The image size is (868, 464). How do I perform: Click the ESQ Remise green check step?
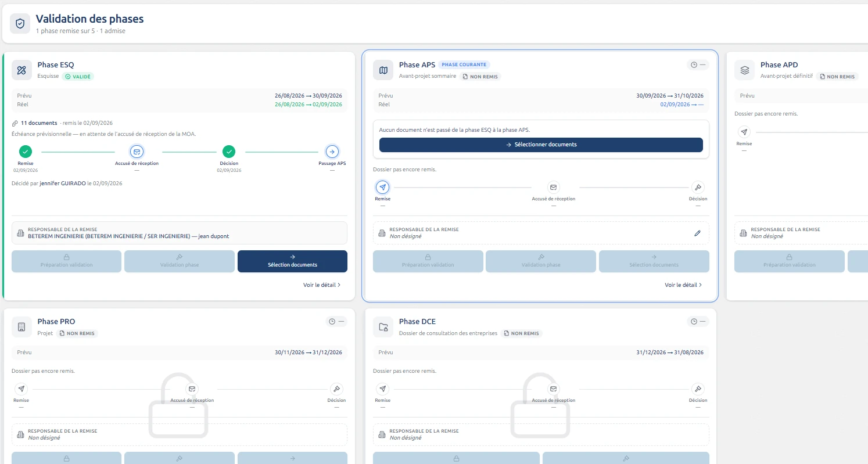pos(25,152)
